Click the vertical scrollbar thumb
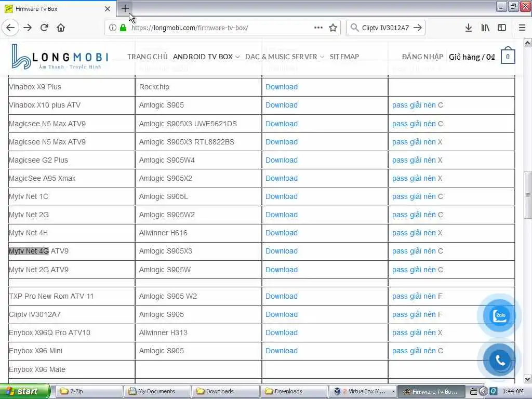 [x=528, y=195]
